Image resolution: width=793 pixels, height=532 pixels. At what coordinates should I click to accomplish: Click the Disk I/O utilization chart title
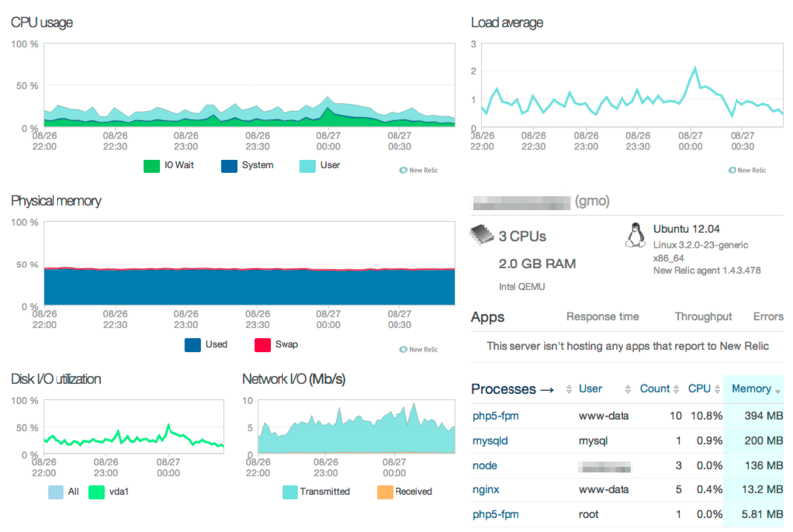57,379
